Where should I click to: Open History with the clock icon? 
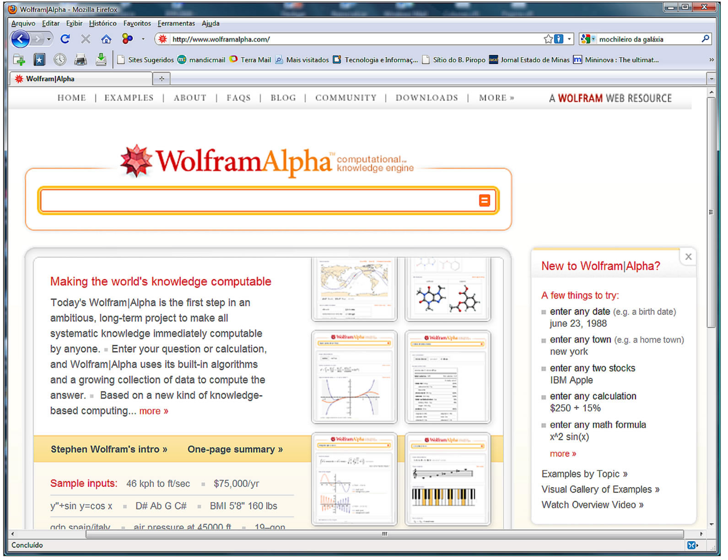point(60,59)
